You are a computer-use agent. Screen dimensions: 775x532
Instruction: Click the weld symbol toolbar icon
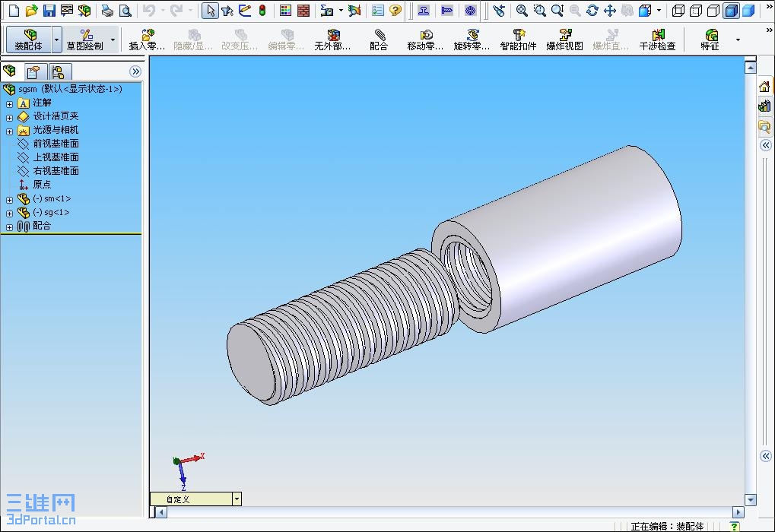[x=424, y=11]
